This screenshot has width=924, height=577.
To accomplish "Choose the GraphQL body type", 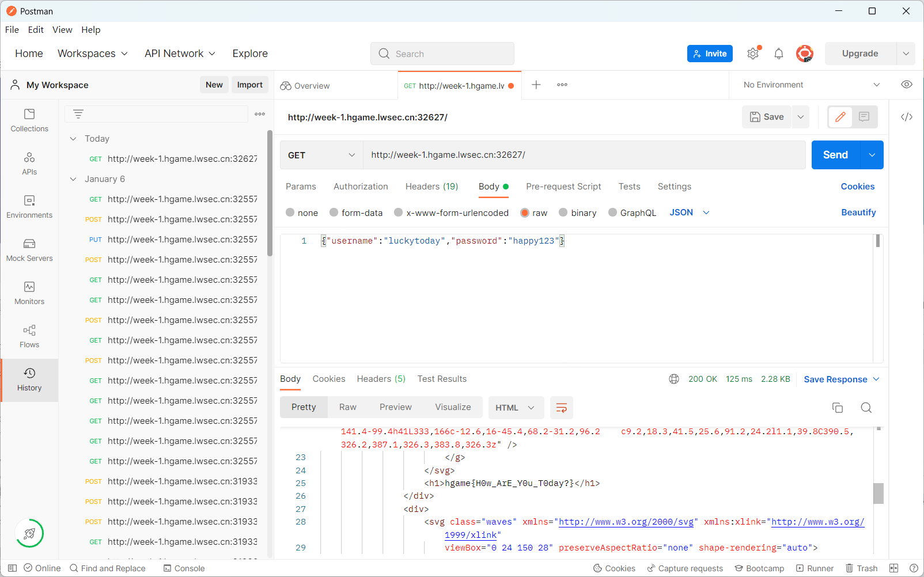I will pyautogui.click(x=612, y=212).
